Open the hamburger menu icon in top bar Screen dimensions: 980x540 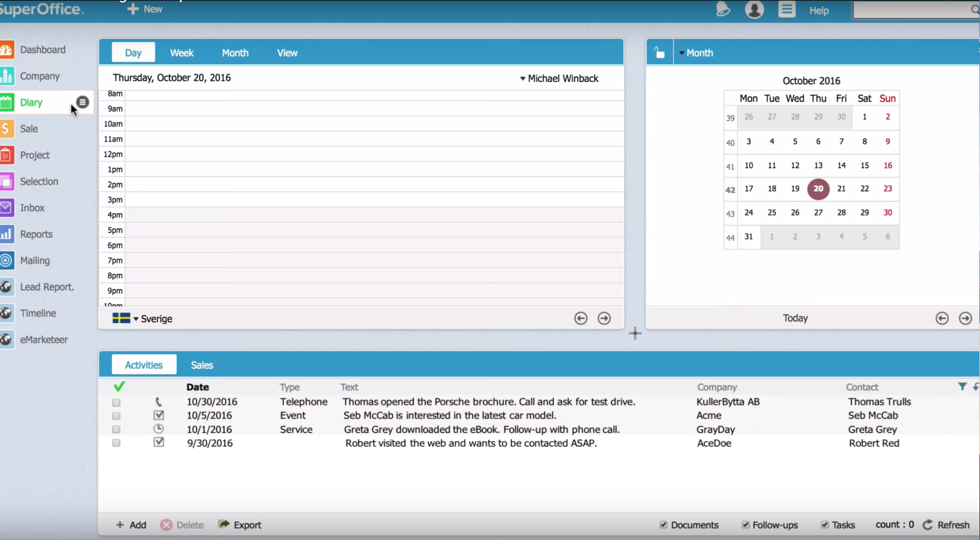pos(786,9)
